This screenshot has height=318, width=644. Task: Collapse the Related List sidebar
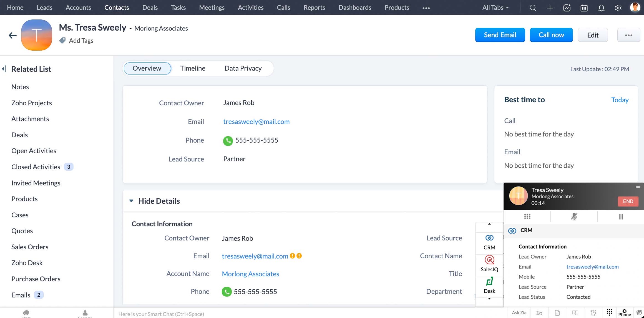click(x=4, y=69)
